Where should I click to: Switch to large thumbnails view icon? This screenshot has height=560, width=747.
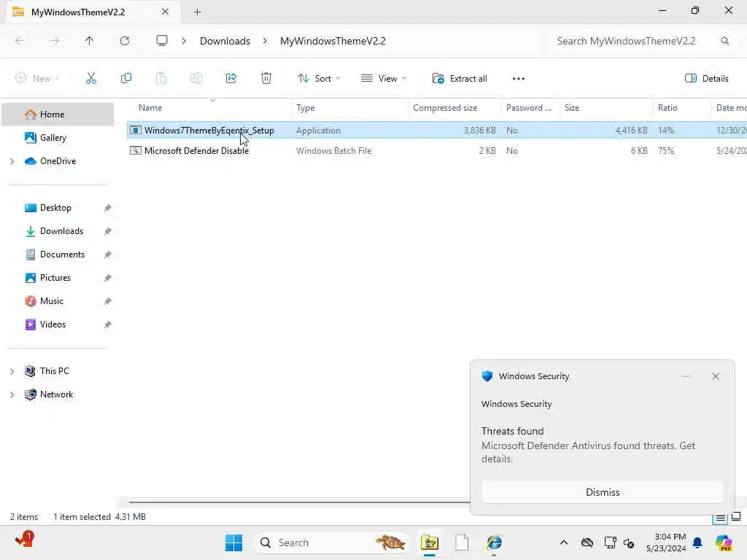pyautogui.click(x=736, y=517)
